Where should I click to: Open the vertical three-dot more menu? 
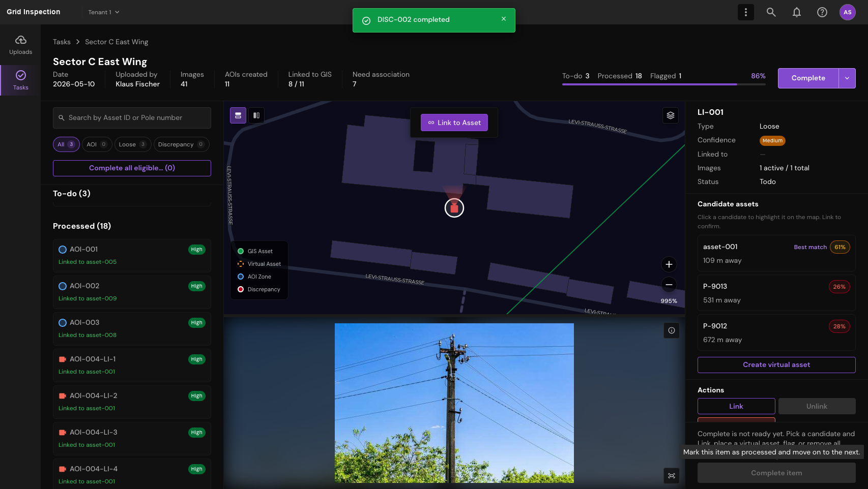(746, 12)
